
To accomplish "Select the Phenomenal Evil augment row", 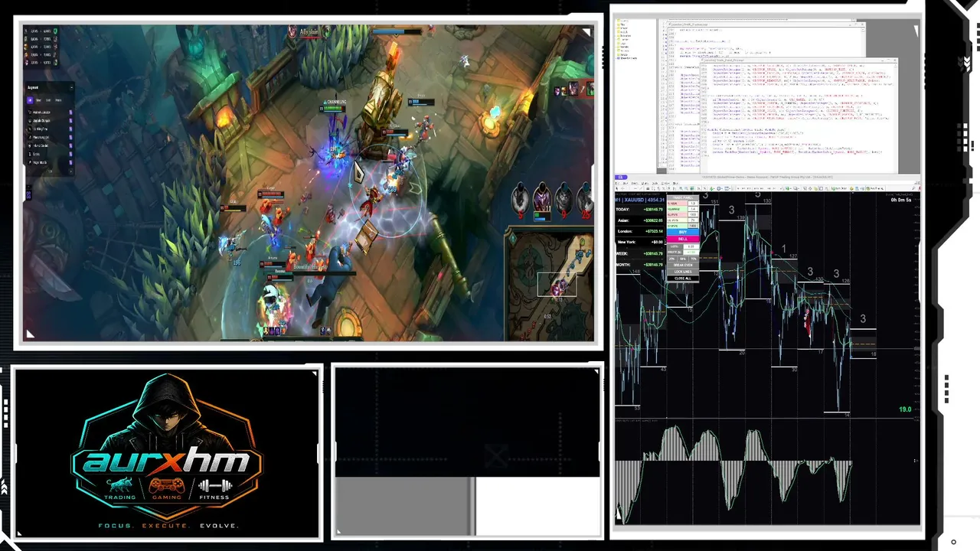I will (50, 137).
